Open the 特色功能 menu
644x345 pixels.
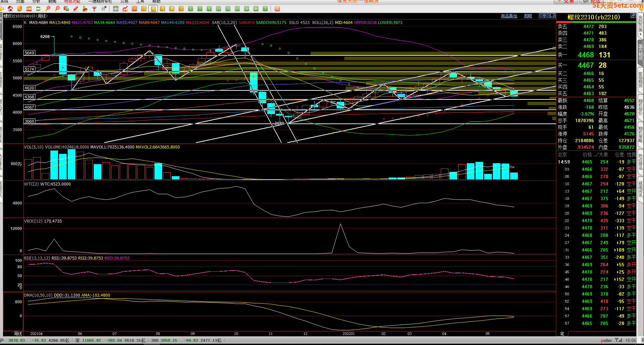click(x=72, y=2)
